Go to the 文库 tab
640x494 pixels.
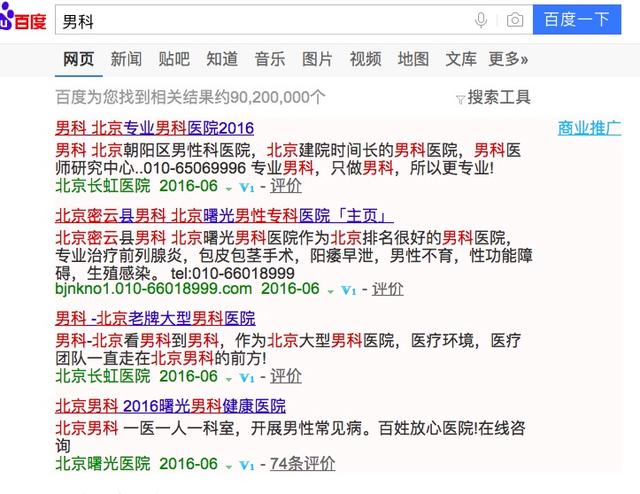click(461, 59)
